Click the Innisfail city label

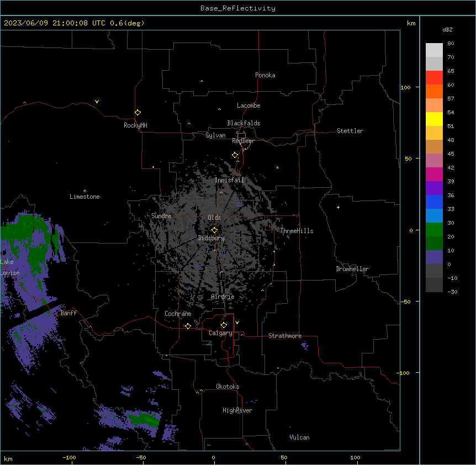tap(229, 180)
